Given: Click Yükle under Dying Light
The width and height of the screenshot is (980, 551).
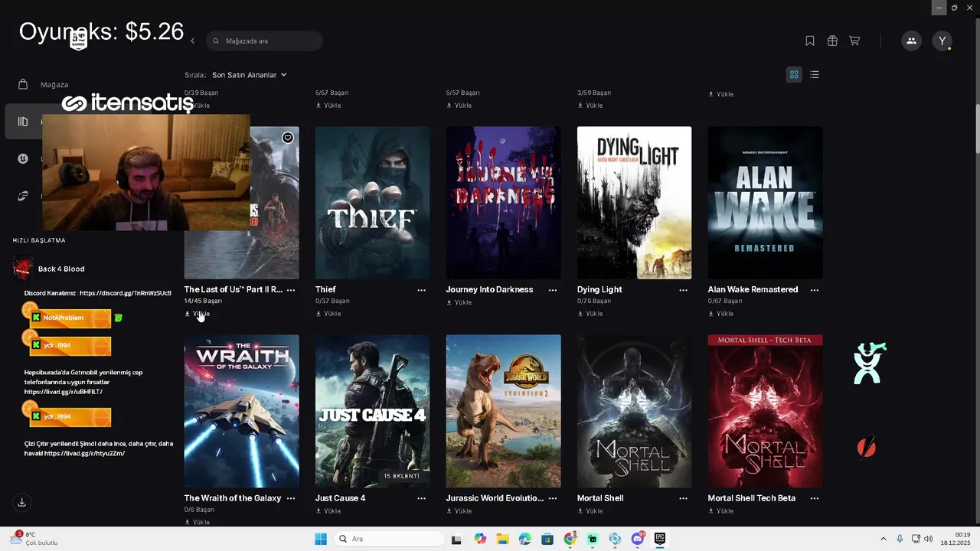Looking at the screenshot, I should coord(590,314).
